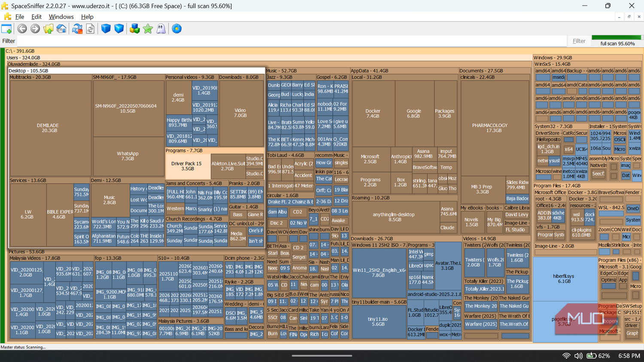
Task: Select the demi 2.4GB block
Action: coord(179,97)
